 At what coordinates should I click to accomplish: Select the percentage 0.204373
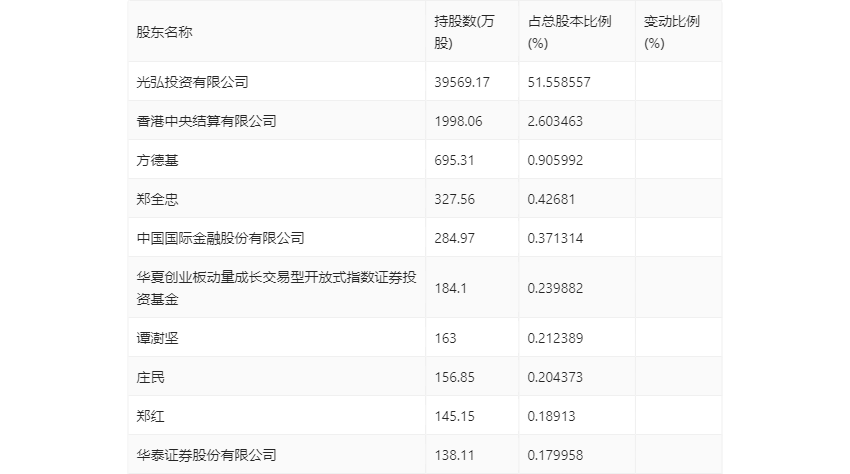click(555, 377)
